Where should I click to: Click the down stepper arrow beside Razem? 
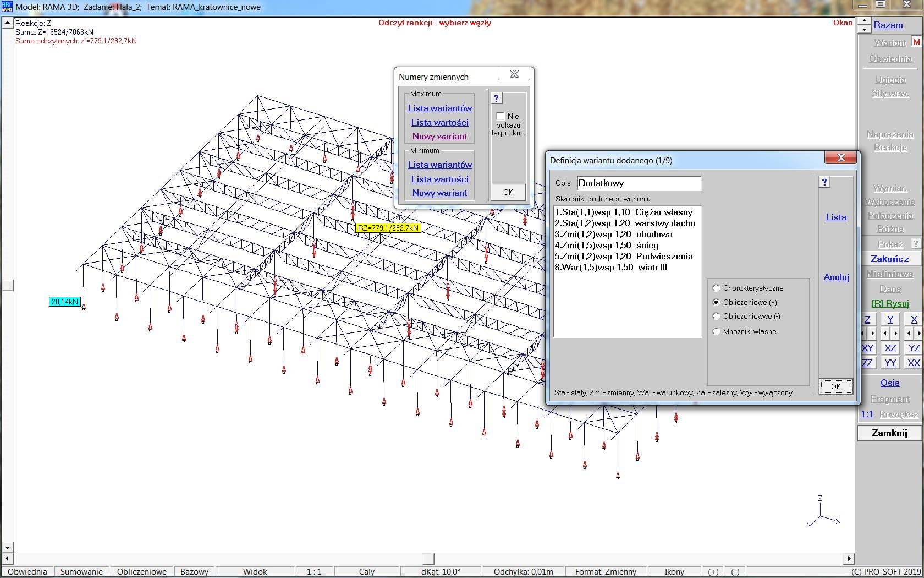coord(864,29)
